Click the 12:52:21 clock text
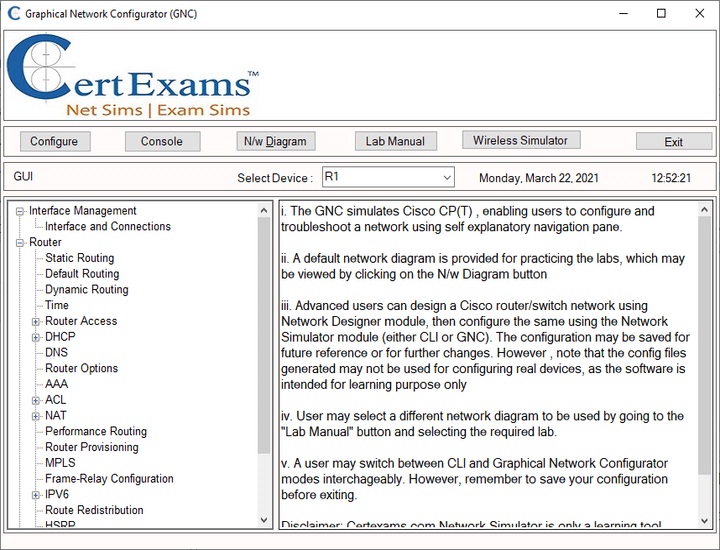 pos(671,178)
